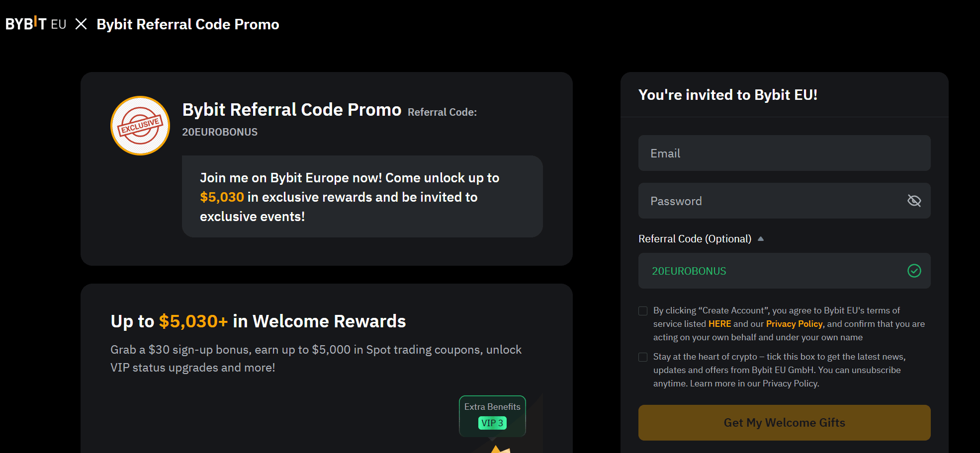Viewport: 980px width, 453px height.
Task: Click the Bybit Referral Code Promo heading
Action: (291, 110)
